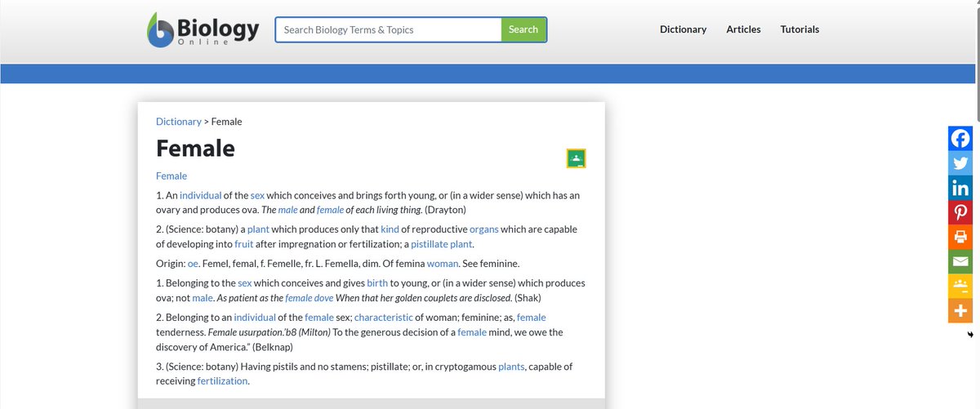The image size is (980, 409).
Task: Open the 'birth' link
Action: pos(377,283)
